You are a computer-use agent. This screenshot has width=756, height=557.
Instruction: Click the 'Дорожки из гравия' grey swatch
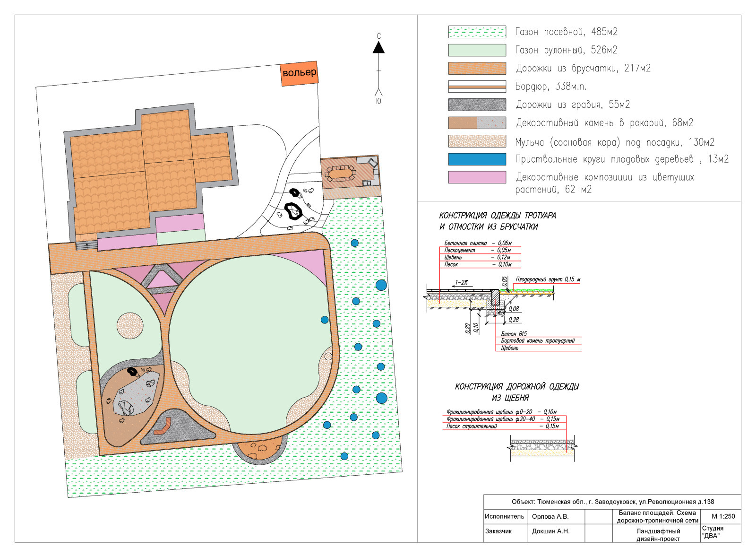477,104
